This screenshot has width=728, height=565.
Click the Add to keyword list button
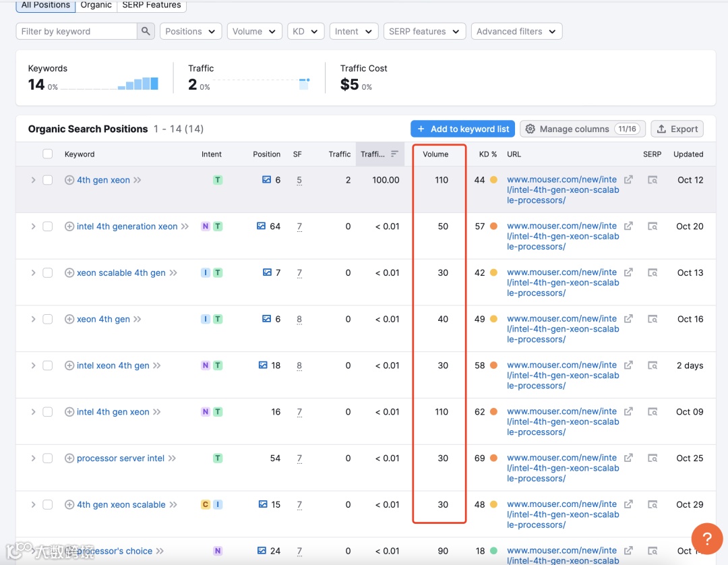click(x=463, y=129)
